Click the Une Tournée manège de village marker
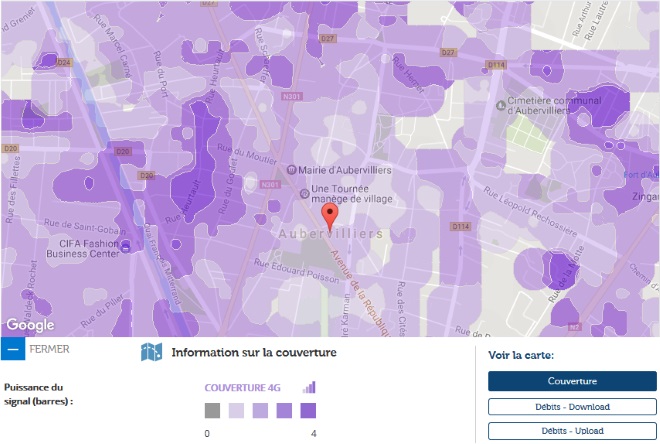Screen dimensions: 660x444 (305, 192)
